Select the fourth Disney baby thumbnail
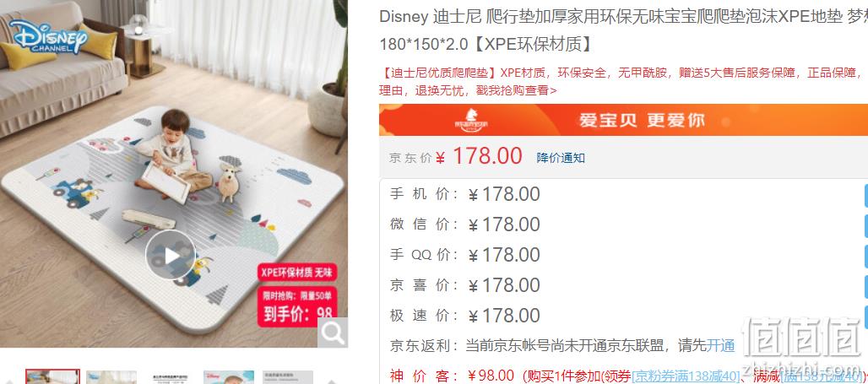 (229, 377)
